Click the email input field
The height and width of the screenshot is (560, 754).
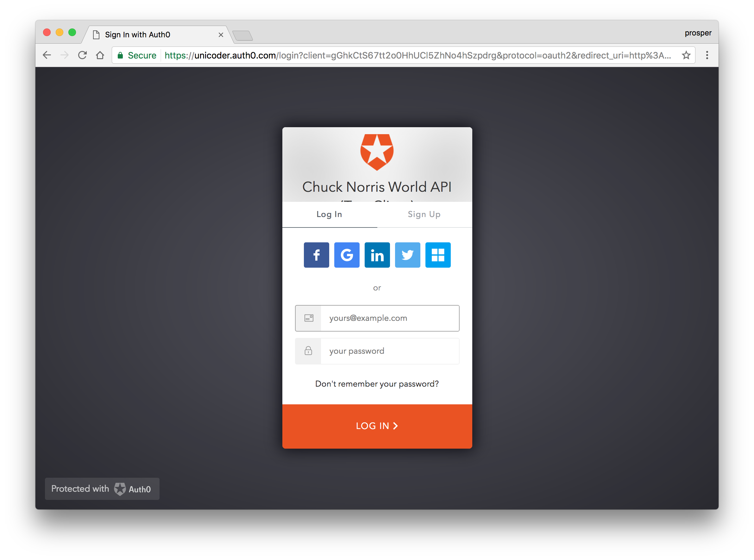point(377,318)
